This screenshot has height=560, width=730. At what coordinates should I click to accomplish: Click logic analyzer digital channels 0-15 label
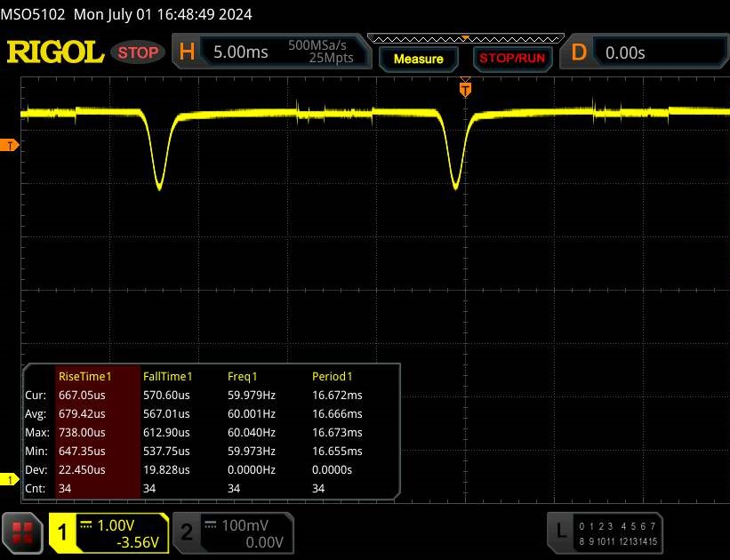(x=618, y=533)
